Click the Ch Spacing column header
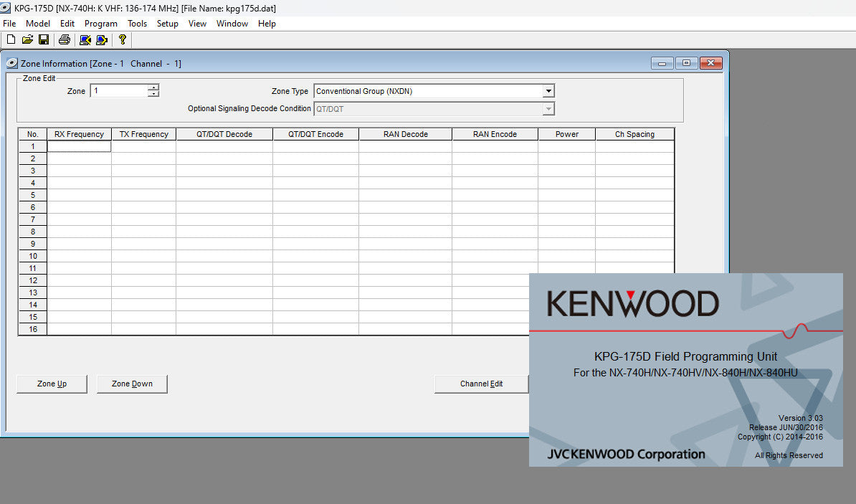Image resolution: width=856 pixels, height=504 pixels. tap(635, 134)
